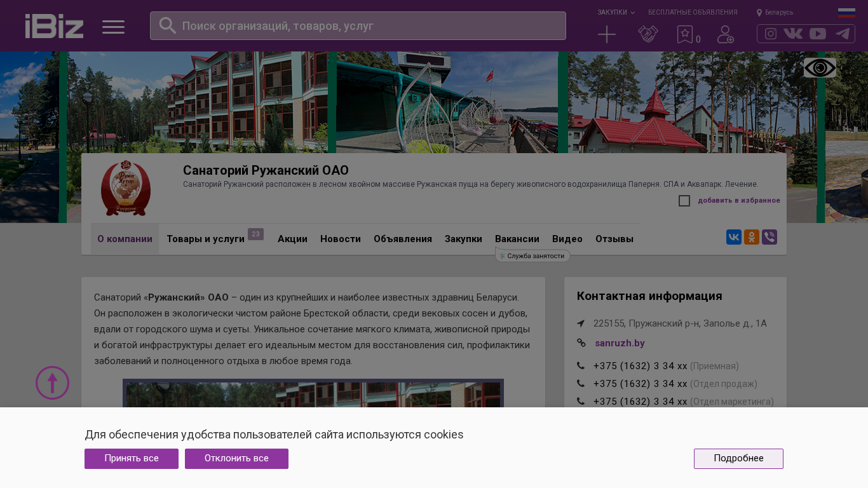868x488 pixels.
Task: Click Отклонить все cookies button
Action: tap(236, 459)
